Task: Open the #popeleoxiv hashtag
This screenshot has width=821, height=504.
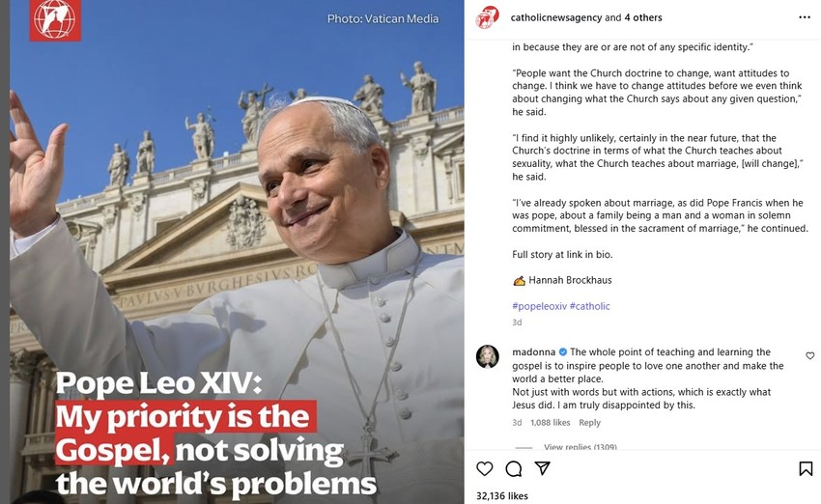Action: (x=539, y=306)
